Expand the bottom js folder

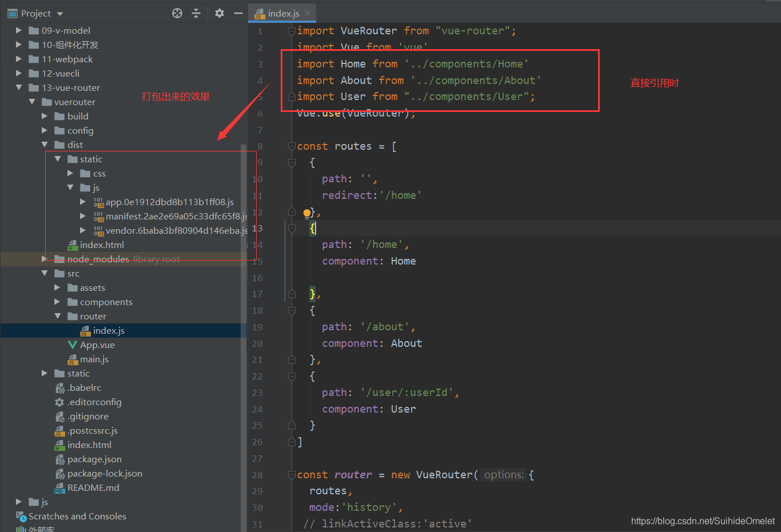click(x=19, y=502)
